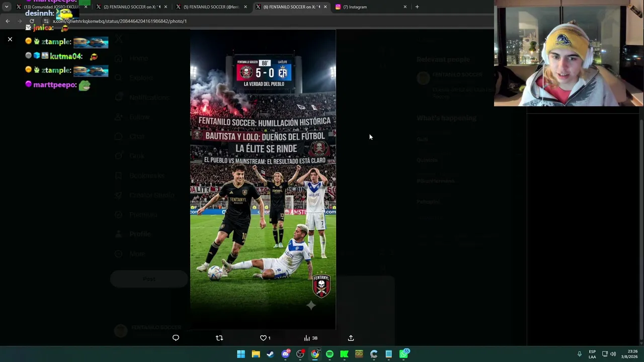Like the post with the heart icon

265,338
